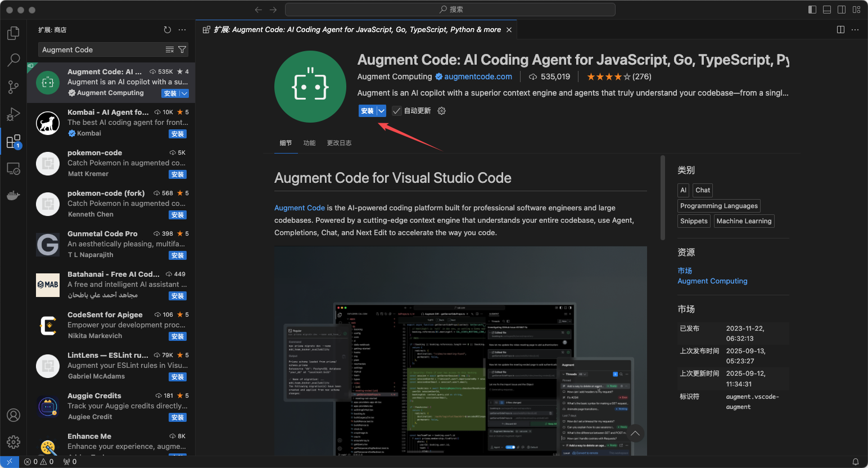The height and width of the screenshot is (468, 868).
Task: Toggle the 自动更新 checkbox
Action: coord(397,111)
